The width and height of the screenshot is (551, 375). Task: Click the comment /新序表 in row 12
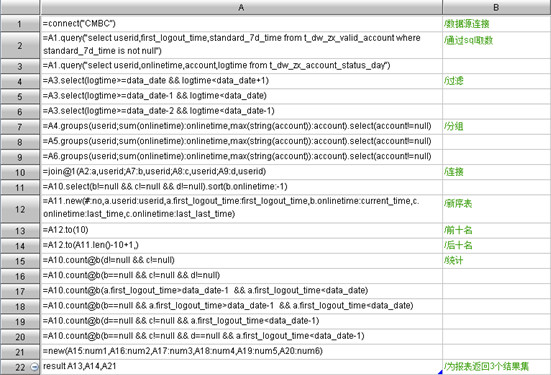point(458,203)
